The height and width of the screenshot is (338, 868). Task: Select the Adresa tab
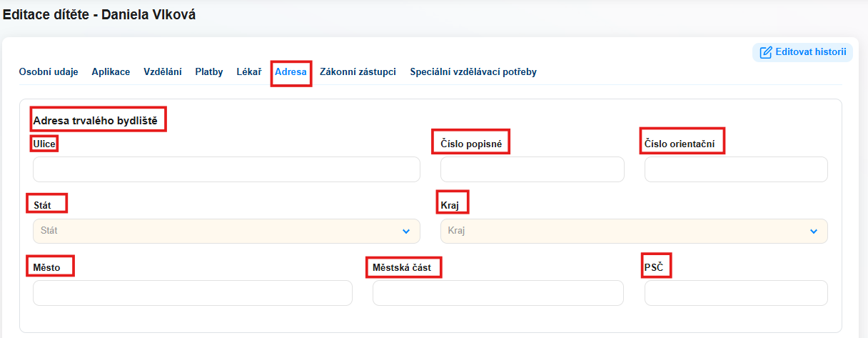pyautogui.click(x=291, y=72)
